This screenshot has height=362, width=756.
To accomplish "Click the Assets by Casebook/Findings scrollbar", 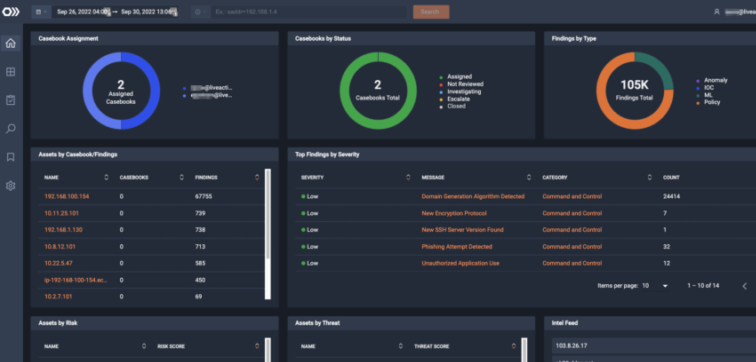I will click(268, 234).
